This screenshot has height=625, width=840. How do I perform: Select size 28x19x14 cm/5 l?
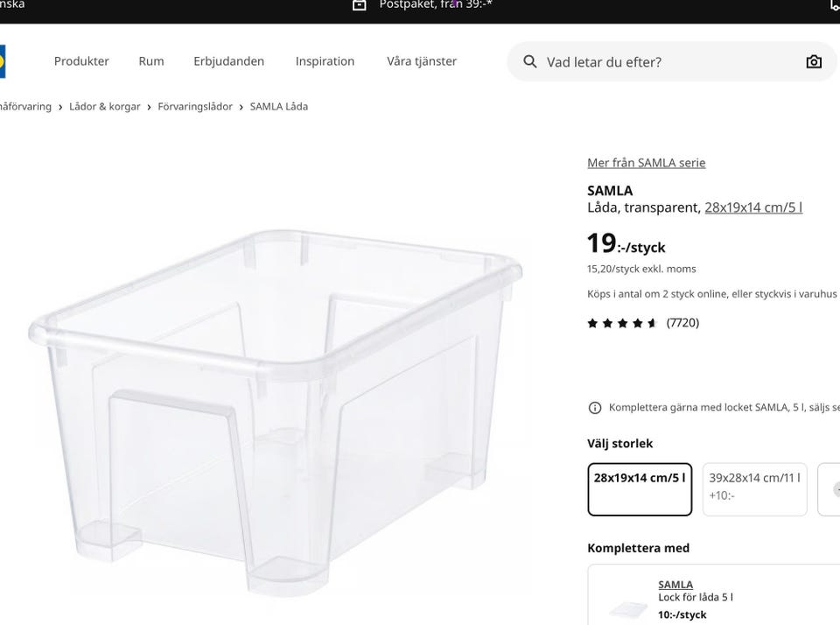[640, 489]
